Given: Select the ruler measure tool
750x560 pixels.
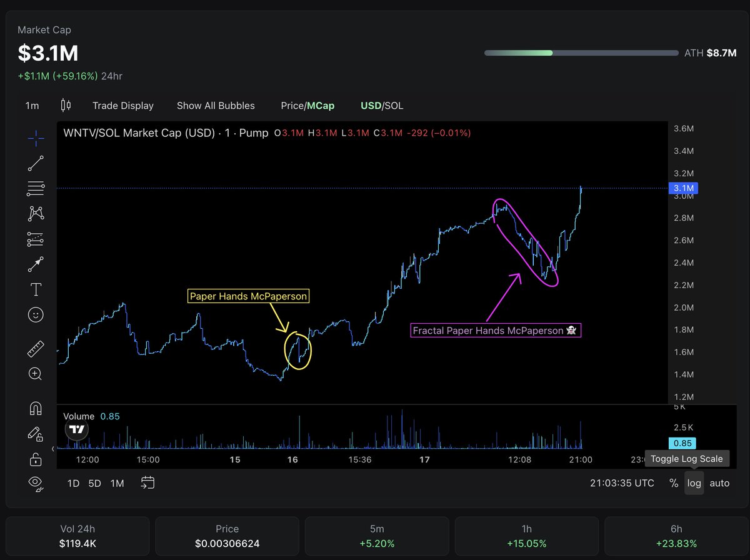Looking at the screenshot, I should pos(36,349).
